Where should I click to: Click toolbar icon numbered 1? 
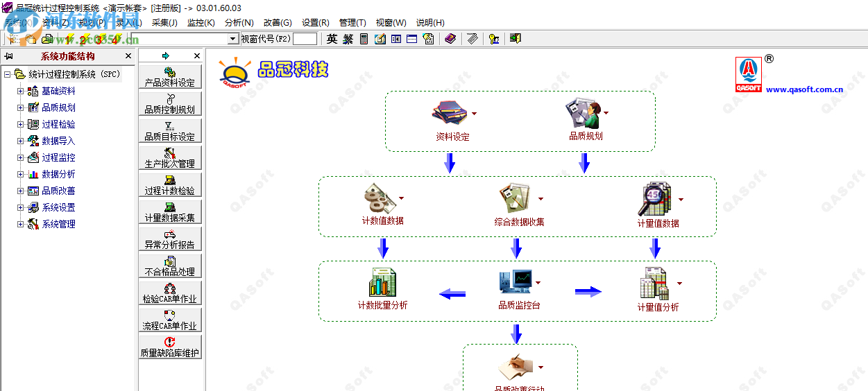(x=68, y=39)
